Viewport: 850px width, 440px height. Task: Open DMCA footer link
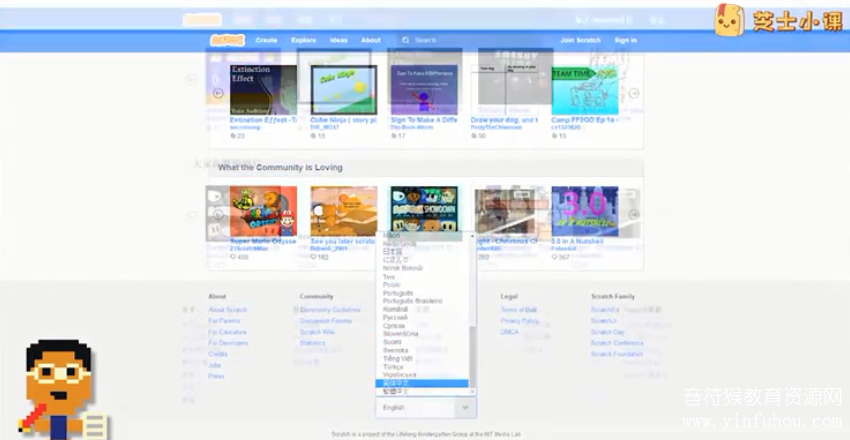pos(510,332)
